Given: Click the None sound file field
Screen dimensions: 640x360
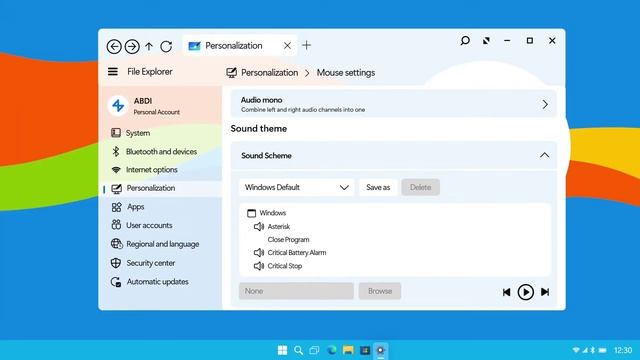Looking at the screenshot, I should [x=296, y=291].
